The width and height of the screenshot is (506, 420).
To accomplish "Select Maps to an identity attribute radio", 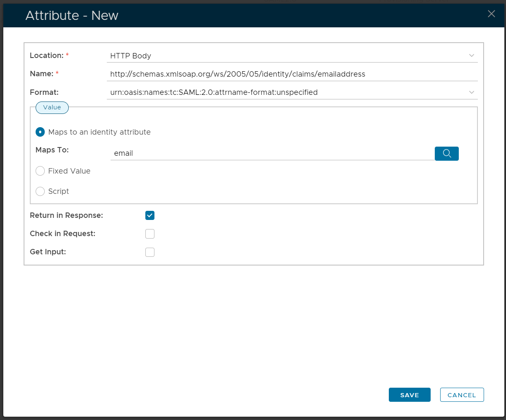I will (40, 132).
